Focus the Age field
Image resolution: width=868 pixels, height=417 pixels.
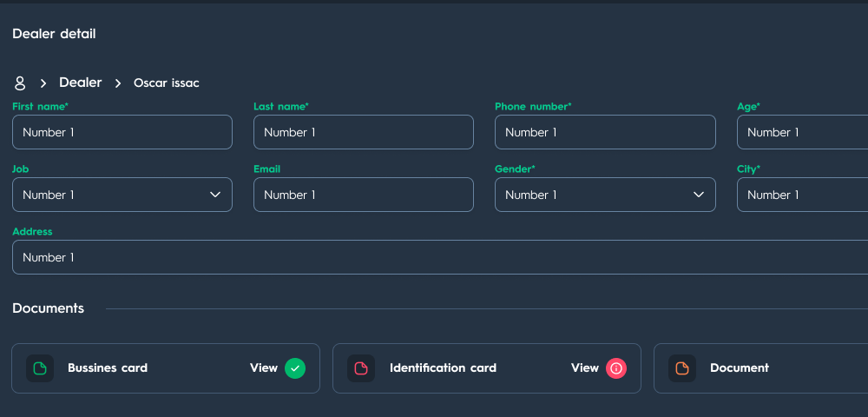click(x=803, y=132)
